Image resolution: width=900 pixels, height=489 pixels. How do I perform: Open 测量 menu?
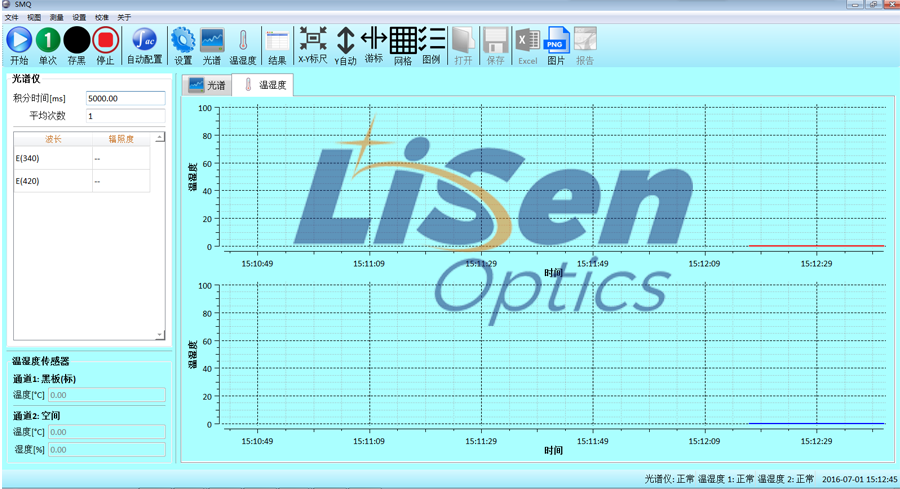click(56, 17)
